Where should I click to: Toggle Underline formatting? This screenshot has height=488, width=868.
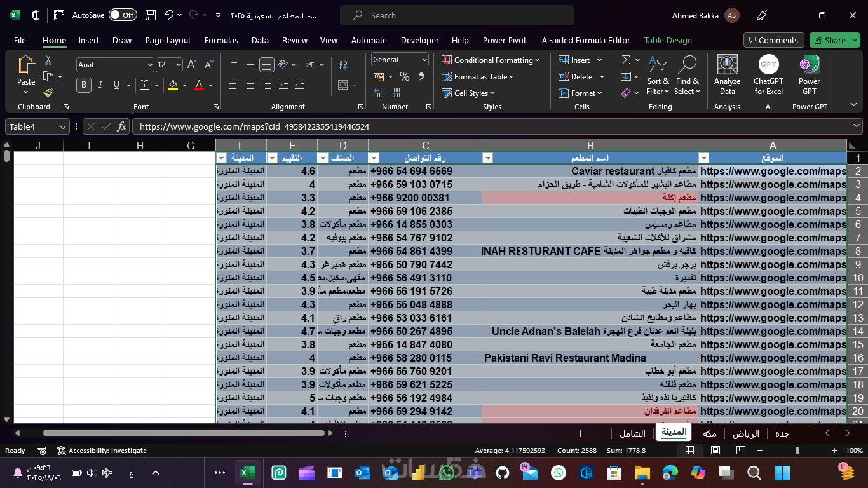tap(116, 85)
